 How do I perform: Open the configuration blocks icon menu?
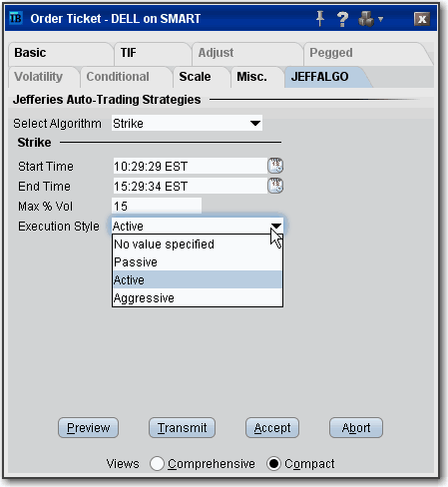(x=366, y=19)
